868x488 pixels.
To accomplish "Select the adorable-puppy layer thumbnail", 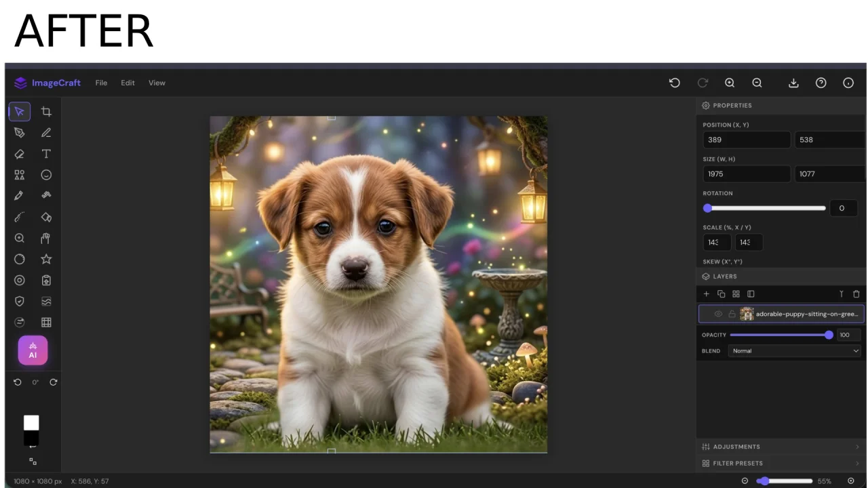I will click(747, 314).
